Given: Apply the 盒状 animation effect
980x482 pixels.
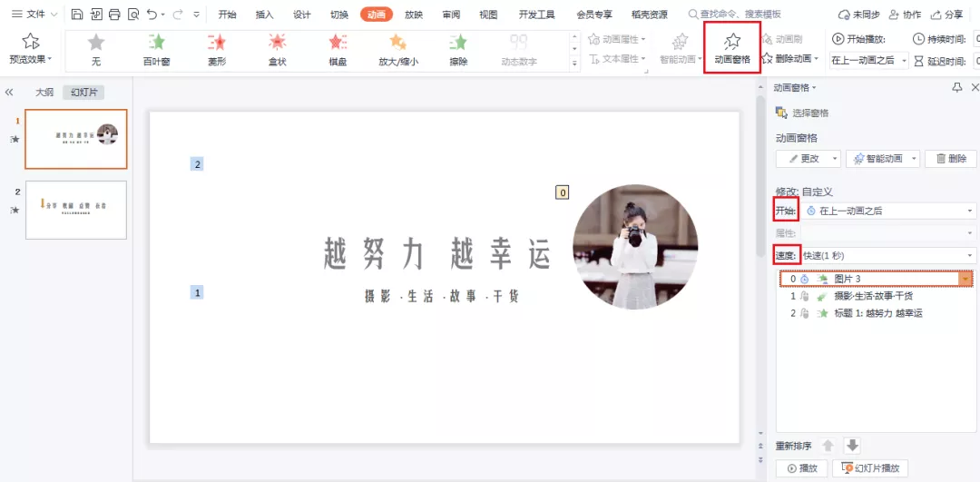Looking at the screenshot, I should 278,50.
